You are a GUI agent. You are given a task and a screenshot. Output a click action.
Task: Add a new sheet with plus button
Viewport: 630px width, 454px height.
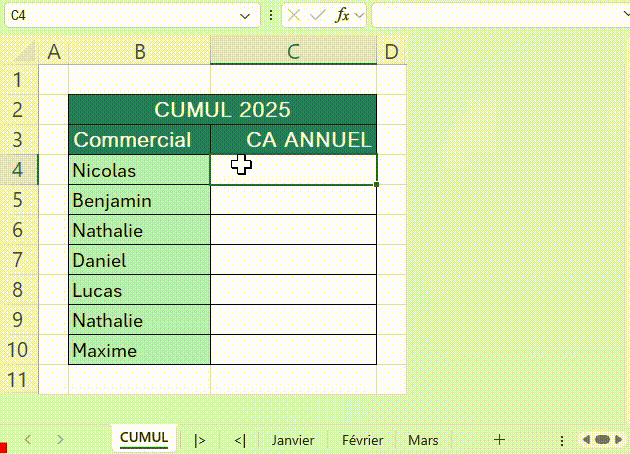tap(499, 440)
